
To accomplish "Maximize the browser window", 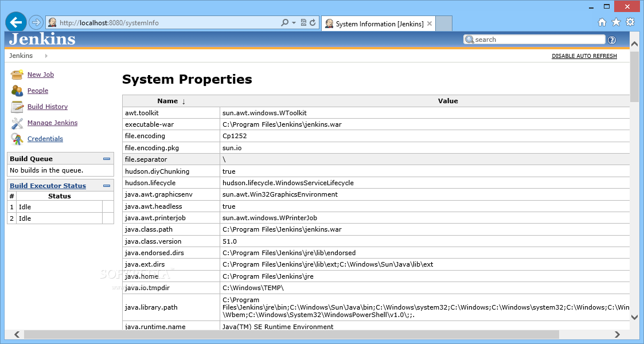I will 607,6.
